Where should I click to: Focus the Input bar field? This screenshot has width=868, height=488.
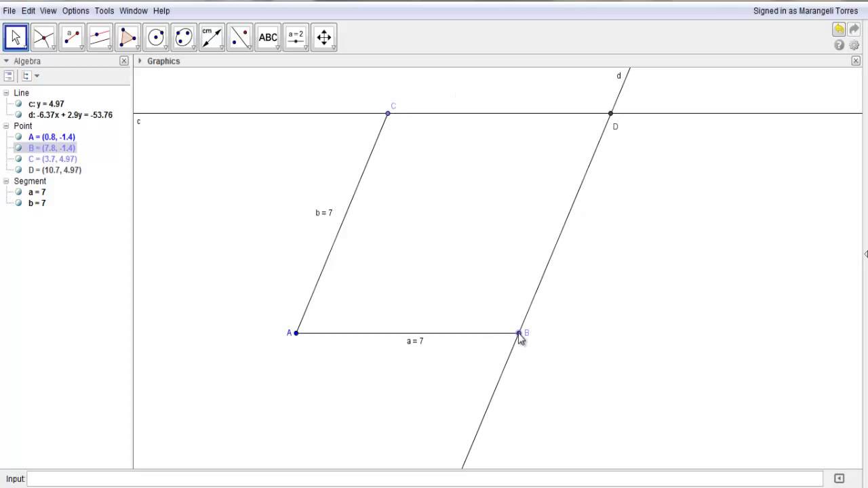click(x=425, y=479)
